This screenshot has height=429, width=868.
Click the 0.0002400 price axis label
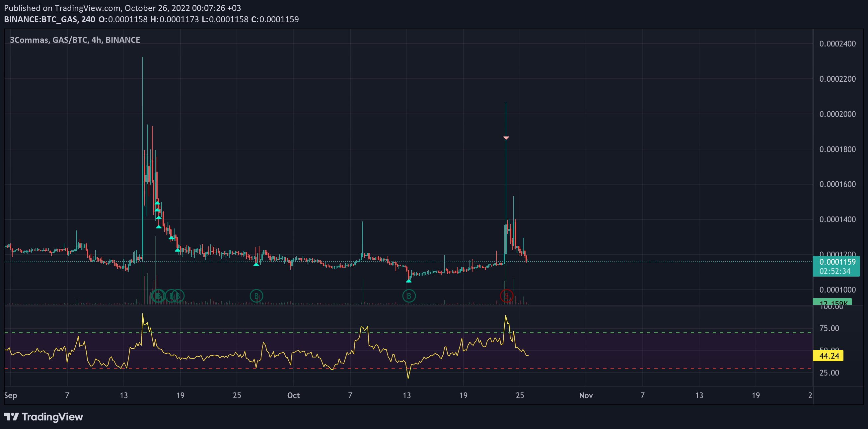click(x=837, y=43)
